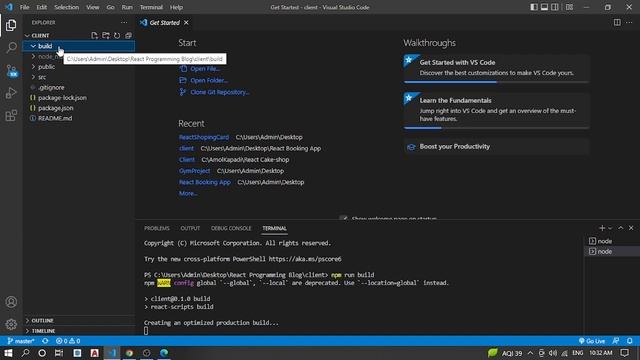The image size is (640, 360).
Task: Synchronize changes icon in status bar
Action: [x=45, y=341]
